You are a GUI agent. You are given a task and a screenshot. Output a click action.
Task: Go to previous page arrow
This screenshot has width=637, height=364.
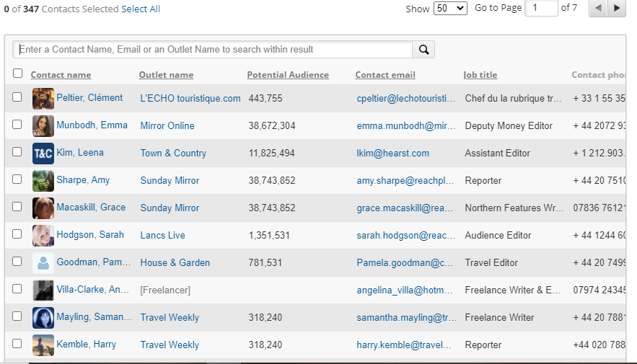[598, 9]
